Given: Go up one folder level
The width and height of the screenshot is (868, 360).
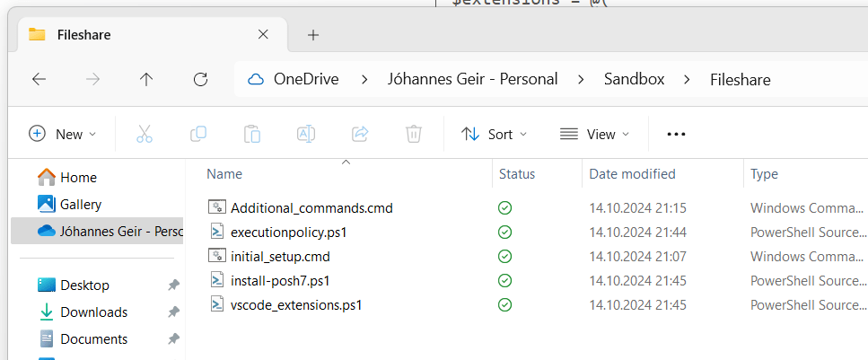Looking at the screenshot, I should click(146, 79).
